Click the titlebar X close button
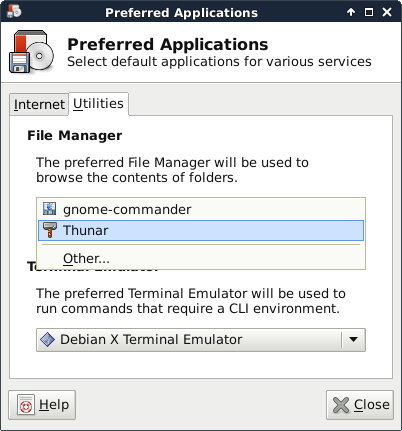Screen dimensions: 402x431 point(387,12)
